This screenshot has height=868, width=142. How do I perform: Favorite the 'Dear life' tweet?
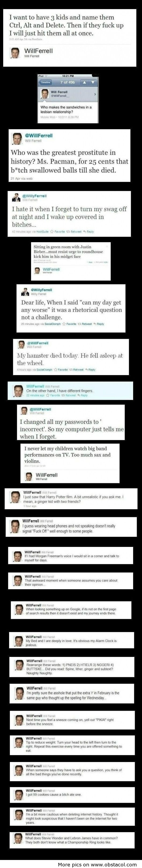(x=69, y=324)
